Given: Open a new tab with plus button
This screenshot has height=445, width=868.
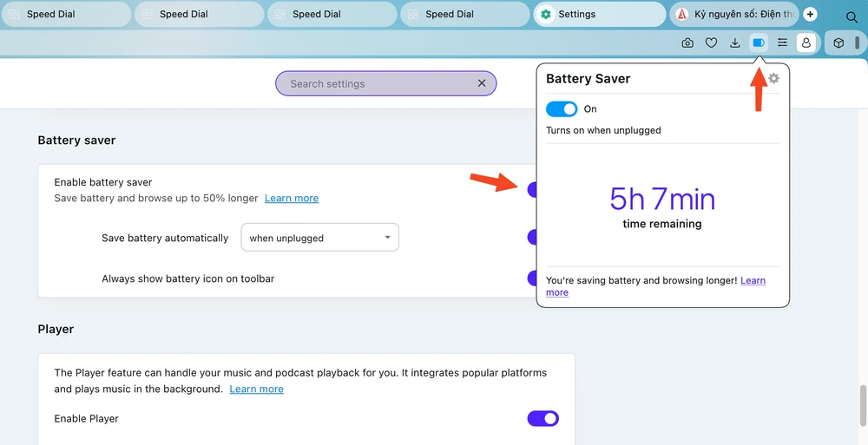Looking at the screenshot, I should pos(811,15).
